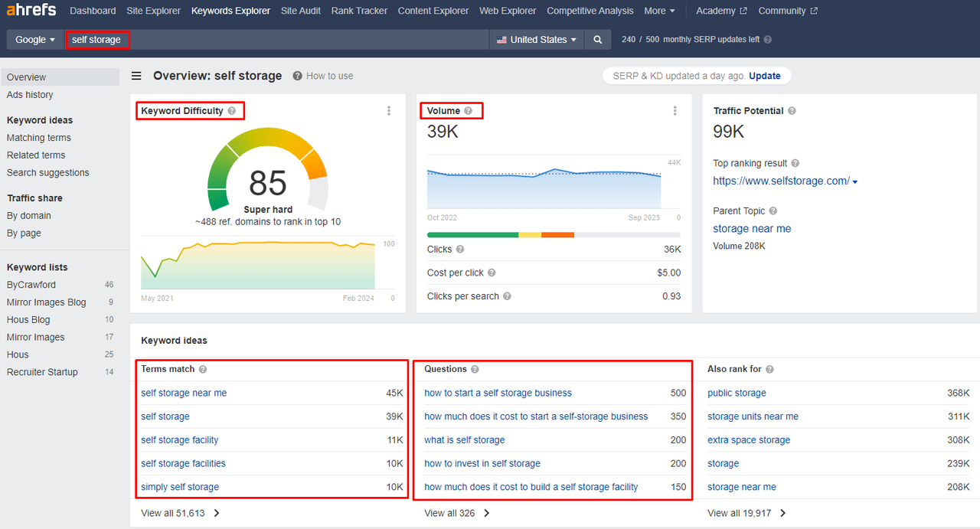Click the Cost per click help icon

492,273
